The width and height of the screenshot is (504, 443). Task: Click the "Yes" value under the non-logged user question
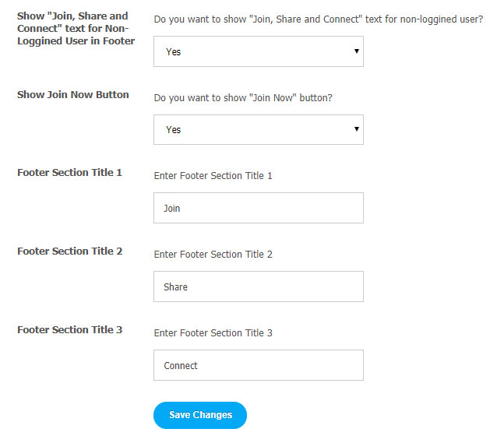pos(174,52)
